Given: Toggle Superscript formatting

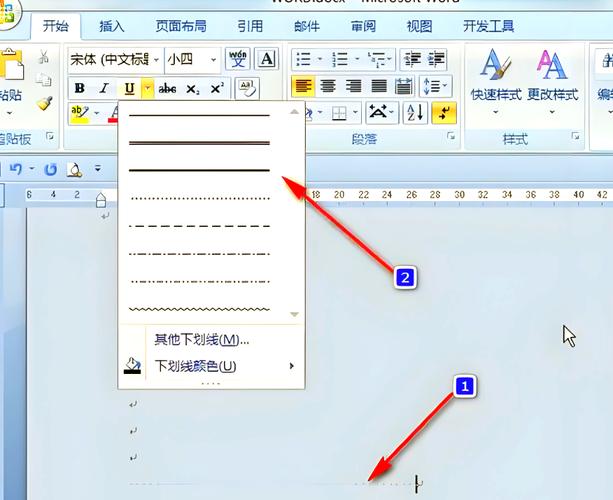Looking at the screenshot, I should coord(217,89).
